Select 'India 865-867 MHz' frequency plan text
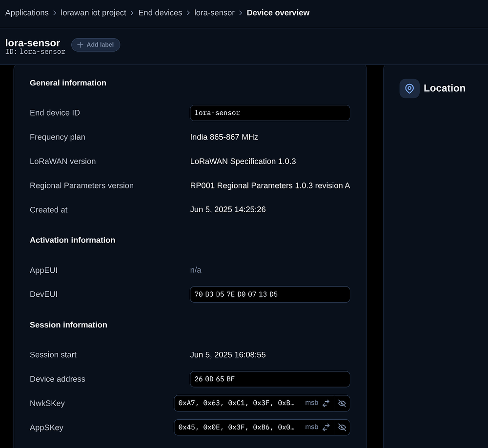Screen dimensions: 488x448 pyautogui.click(x=224, y=137)
